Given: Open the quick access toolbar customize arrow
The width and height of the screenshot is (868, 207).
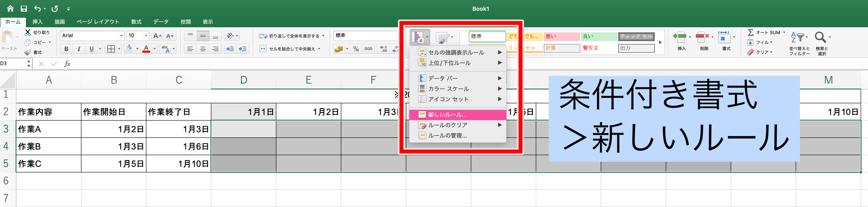Looking at the screenshot, I should [68, 9].
